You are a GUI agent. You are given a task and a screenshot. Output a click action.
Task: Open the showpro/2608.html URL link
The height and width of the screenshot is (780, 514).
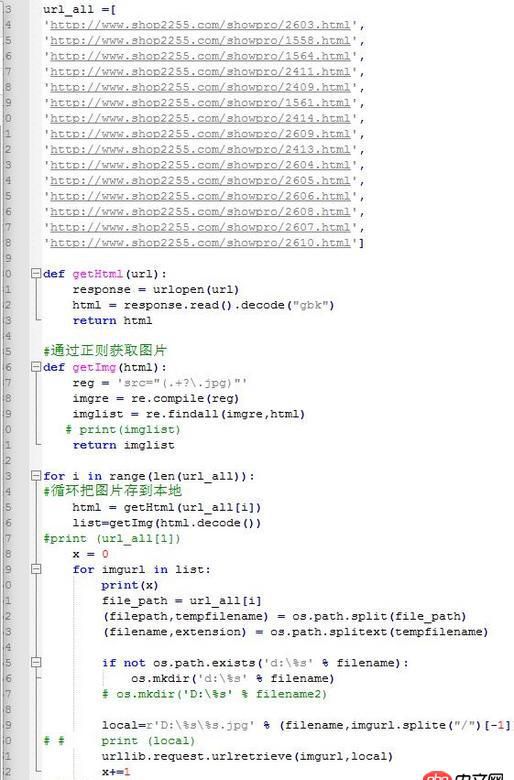[x=200, y=211]
